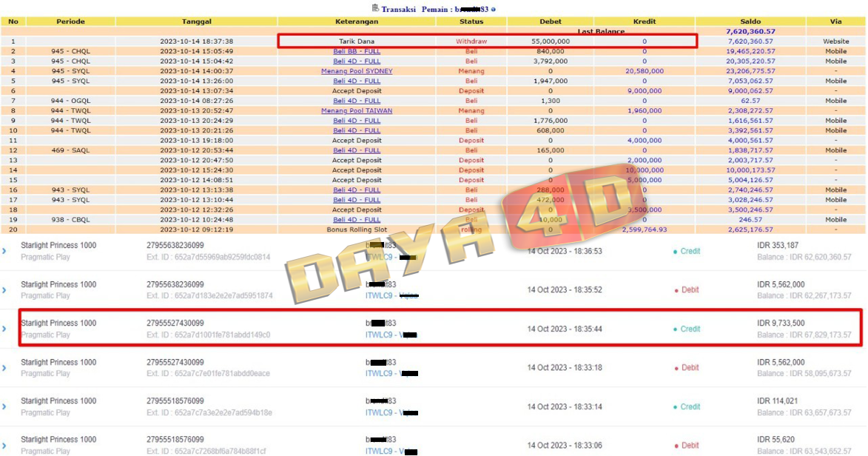Open the Menang Pool SYDNEY link
The width and height of the screenshot is (868, 456).
click(x=357, y=71)
